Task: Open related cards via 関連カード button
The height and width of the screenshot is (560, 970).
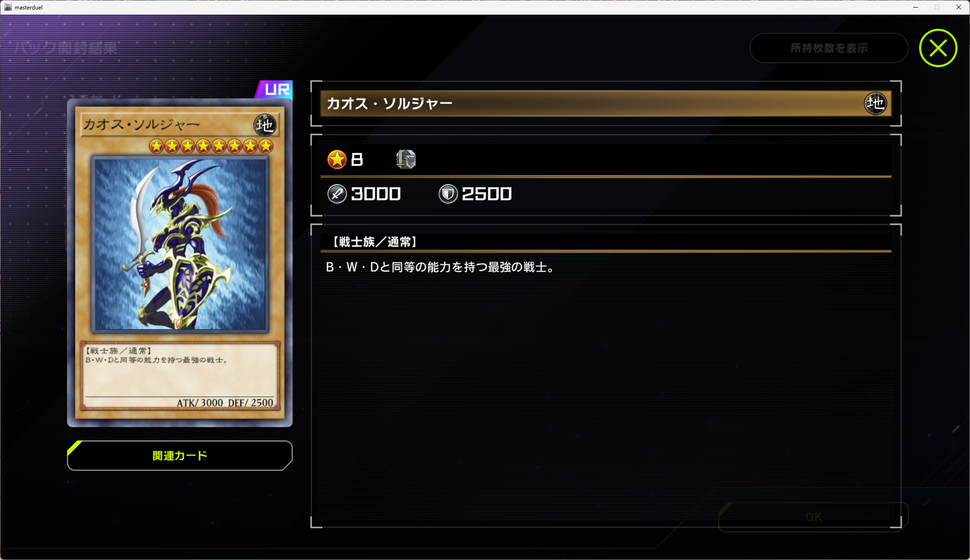Action: click(180, 455)
